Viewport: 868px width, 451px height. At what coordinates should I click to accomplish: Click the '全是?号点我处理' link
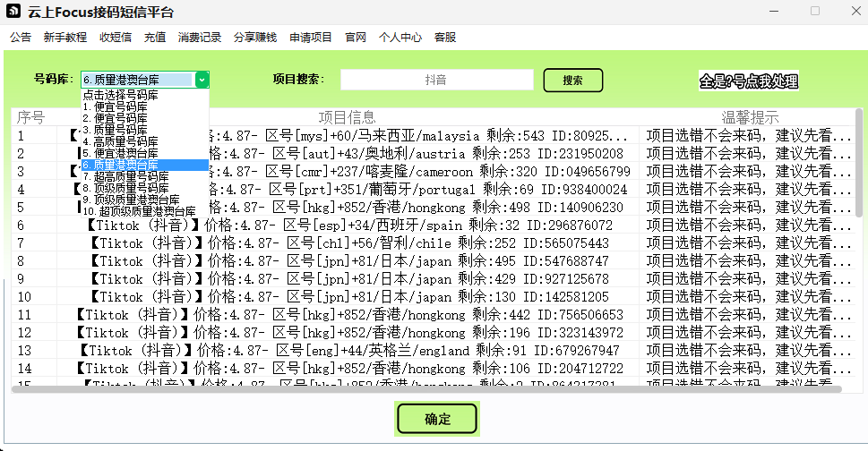748,81
